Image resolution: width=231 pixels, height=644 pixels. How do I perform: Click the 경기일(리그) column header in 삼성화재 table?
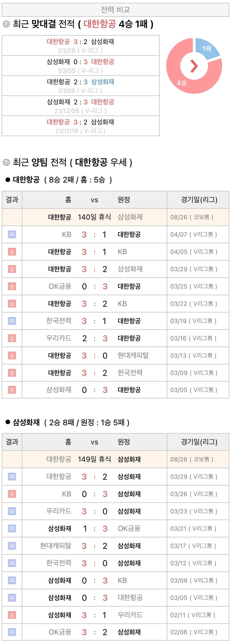click(199, 442)
